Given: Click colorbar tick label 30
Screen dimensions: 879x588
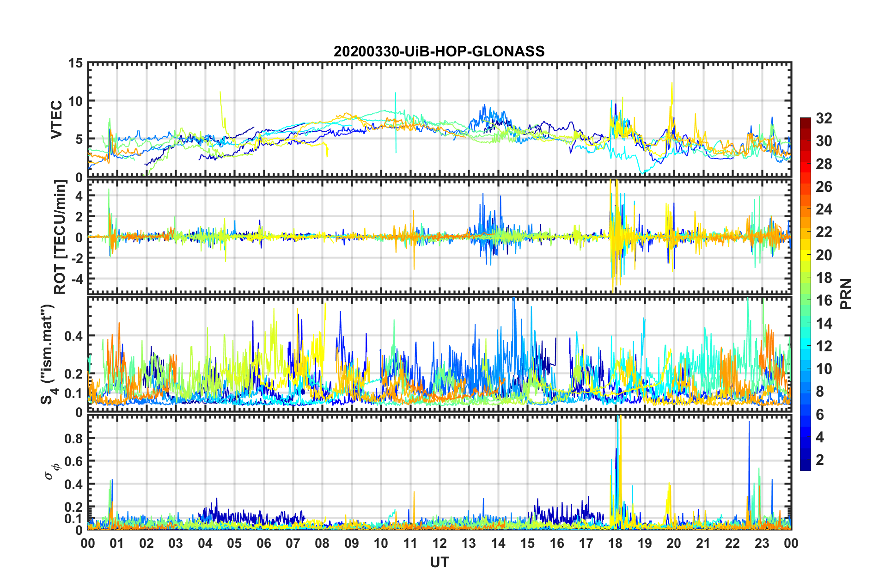Looking at the screenshot, I should (824, 141).
